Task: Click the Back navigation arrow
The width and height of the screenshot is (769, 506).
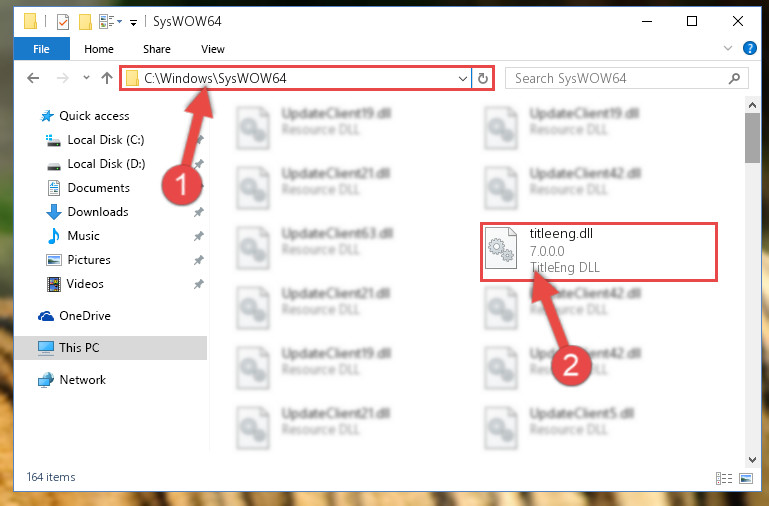Action: [33, 78]
